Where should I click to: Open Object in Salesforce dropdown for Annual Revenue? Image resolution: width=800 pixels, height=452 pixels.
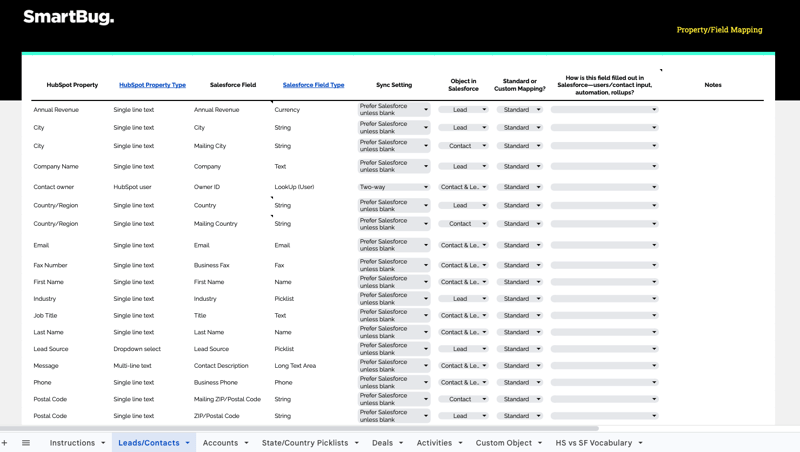pyautogui.click(x=463, y=110)
